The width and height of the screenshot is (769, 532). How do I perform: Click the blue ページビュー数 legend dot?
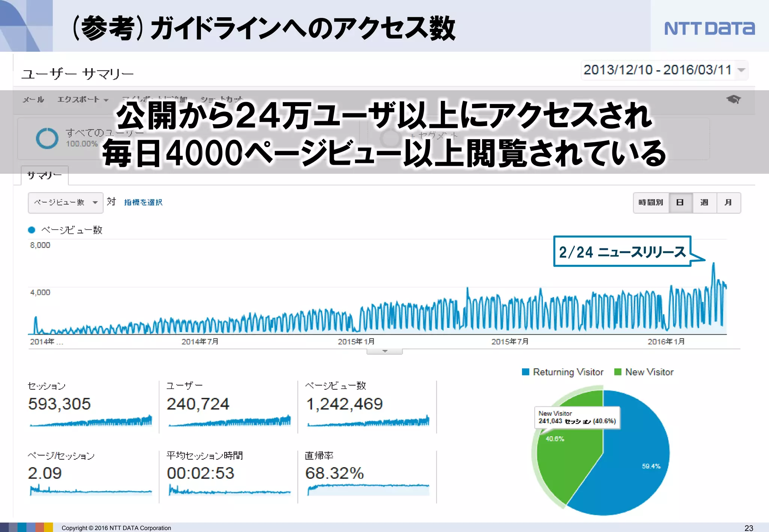(32, 230)
